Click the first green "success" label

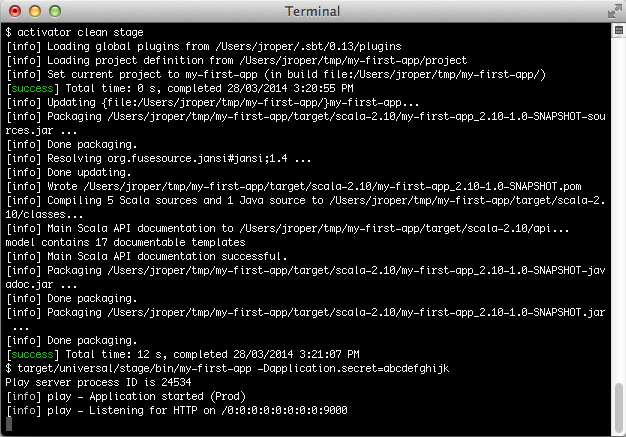click(24, 89)
